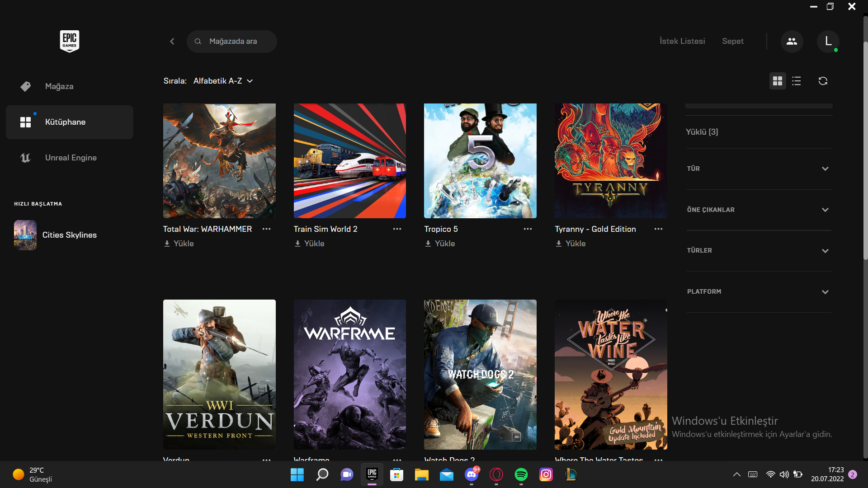868x488 pixels.
Task: Filter by Yüklü (3) installed games
Action: (702, 132)
